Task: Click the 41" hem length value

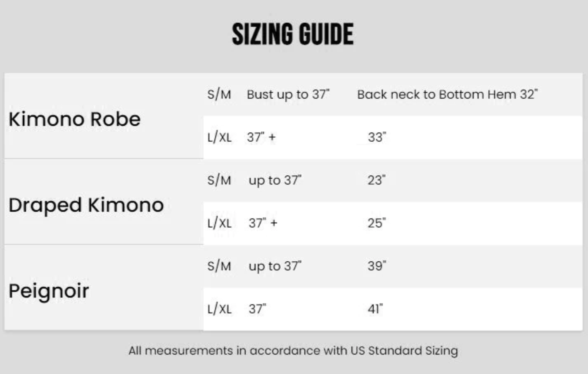Action: point(375,309)
